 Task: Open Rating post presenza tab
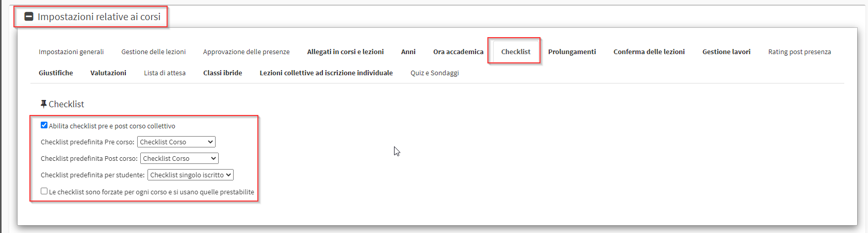coord(799,52)
